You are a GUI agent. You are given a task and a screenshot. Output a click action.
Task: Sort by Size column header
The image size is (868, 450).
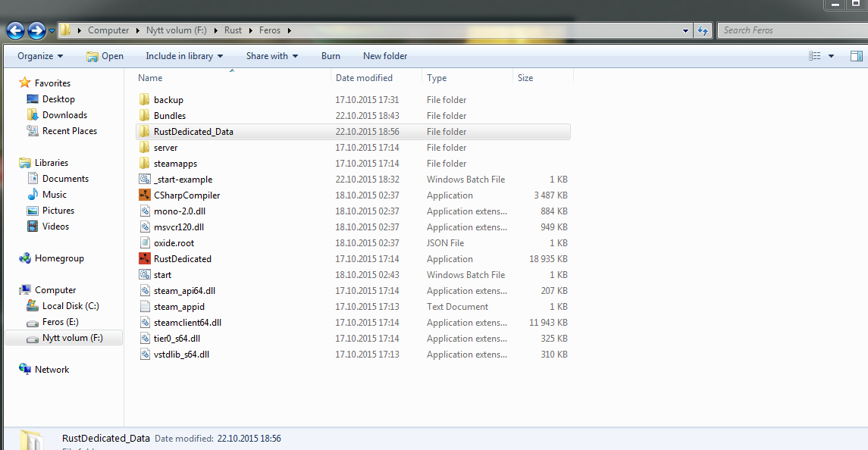(525, 78)
